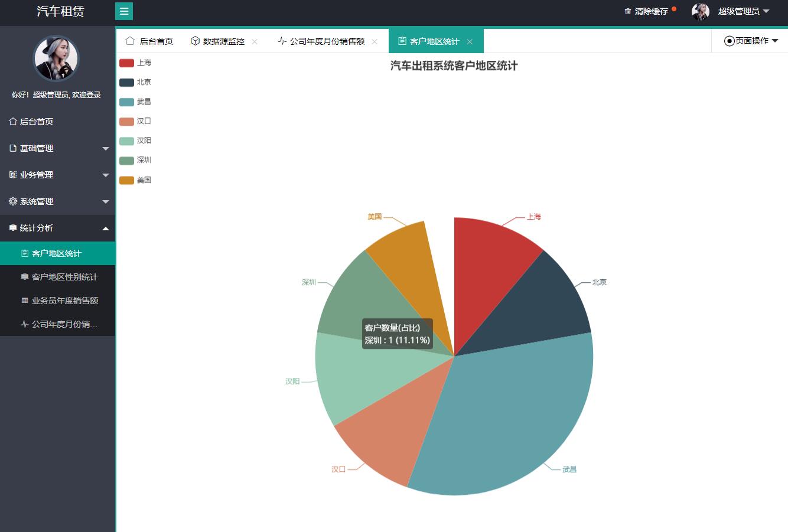Click the file icon beside 基础管理
The width and height of the screenshot is (788, 532).
[x=13, y=148]
